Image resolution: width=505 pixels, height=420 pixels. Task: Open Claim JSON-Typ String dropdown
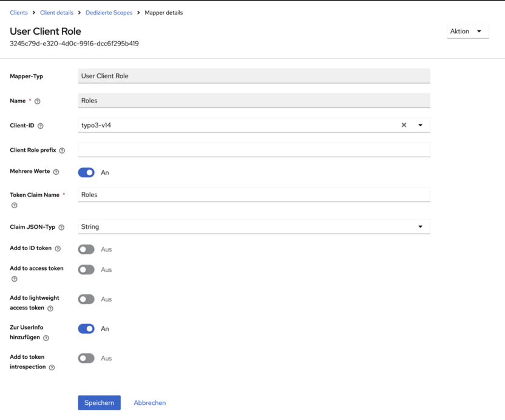tap(254, 227)
